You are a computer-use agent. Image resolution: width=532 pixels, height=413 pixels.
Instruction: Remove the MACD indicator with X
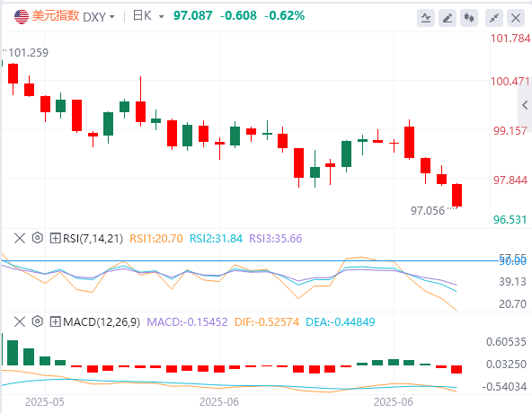click(20, 321)
